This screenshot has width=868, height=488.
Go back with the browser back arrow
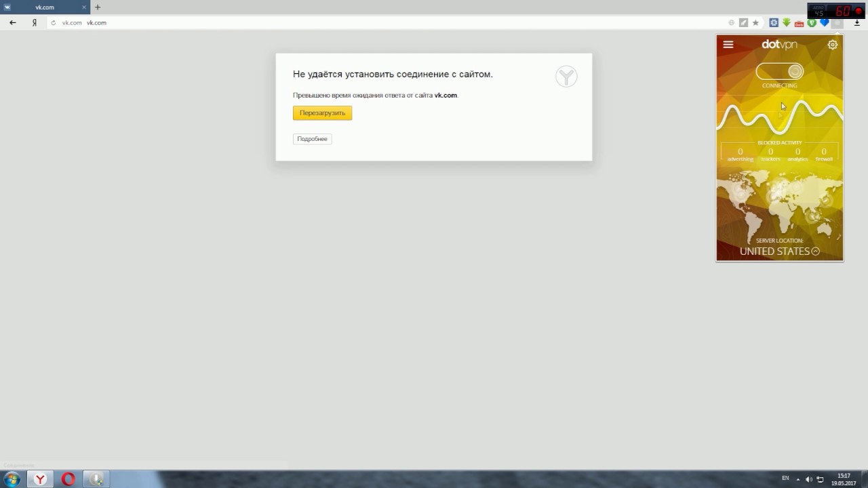pyautogui.click(x=13, y=22)
